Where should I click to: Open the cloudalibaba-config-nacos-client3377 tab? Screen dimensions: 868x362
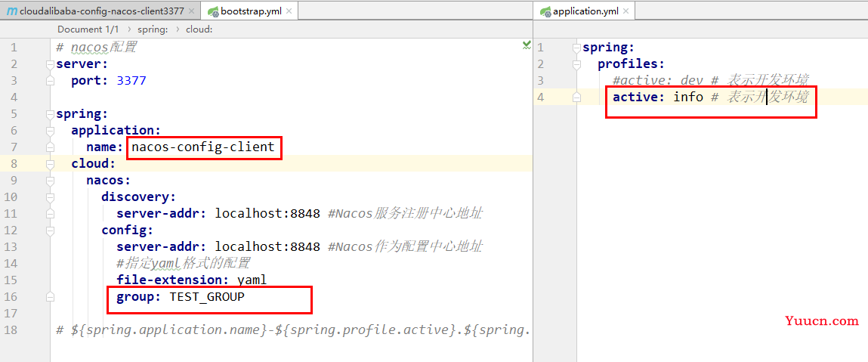pyautogui.click(x=103, y=11)
